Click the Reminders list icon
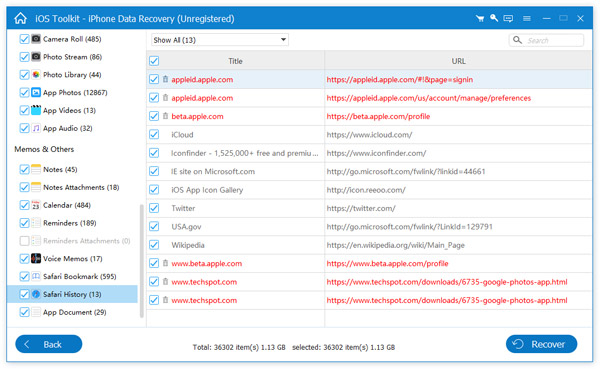The height and width of the screenshot is (369, 600). tap(36, 223)
